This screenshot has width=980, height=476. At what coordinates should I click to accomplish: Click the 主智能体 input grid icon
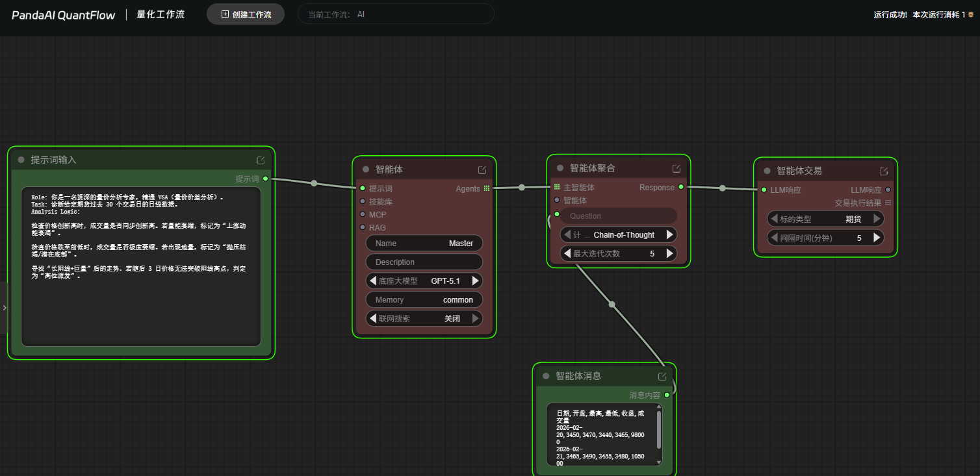tap(557, 188)
